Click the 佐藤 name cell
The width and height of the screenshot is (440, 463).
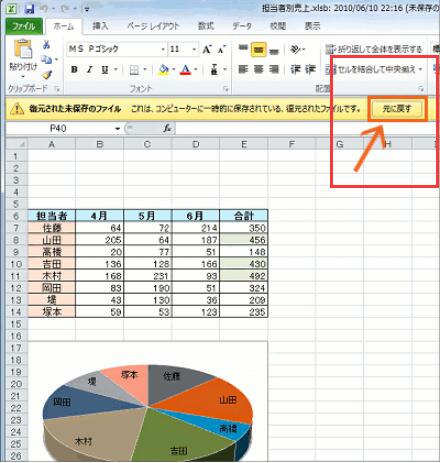click(x=52, y=228)
